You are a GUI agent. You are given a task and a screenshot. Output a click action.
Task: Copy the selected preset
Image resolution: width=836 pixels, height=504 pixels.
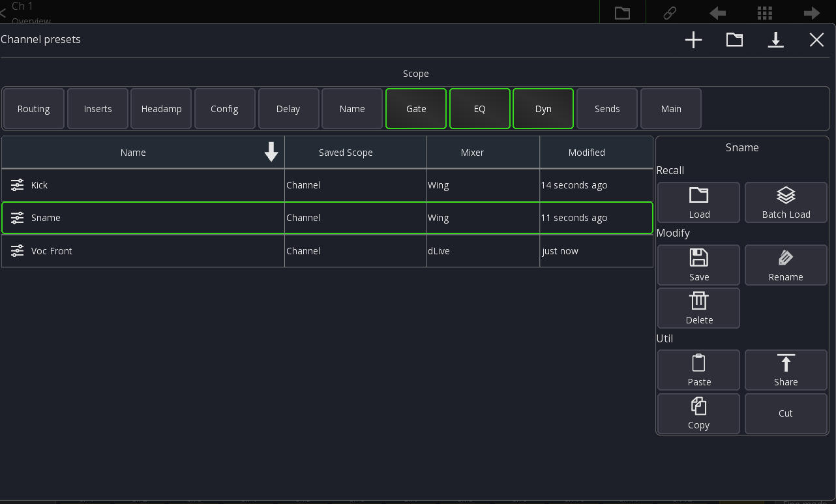[698, 413]
